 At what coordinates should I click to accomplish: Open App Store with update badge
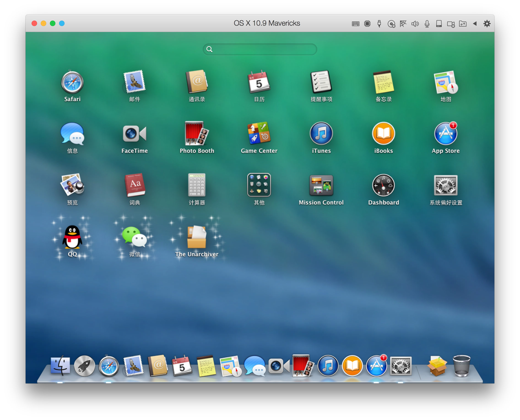point(445,134)
